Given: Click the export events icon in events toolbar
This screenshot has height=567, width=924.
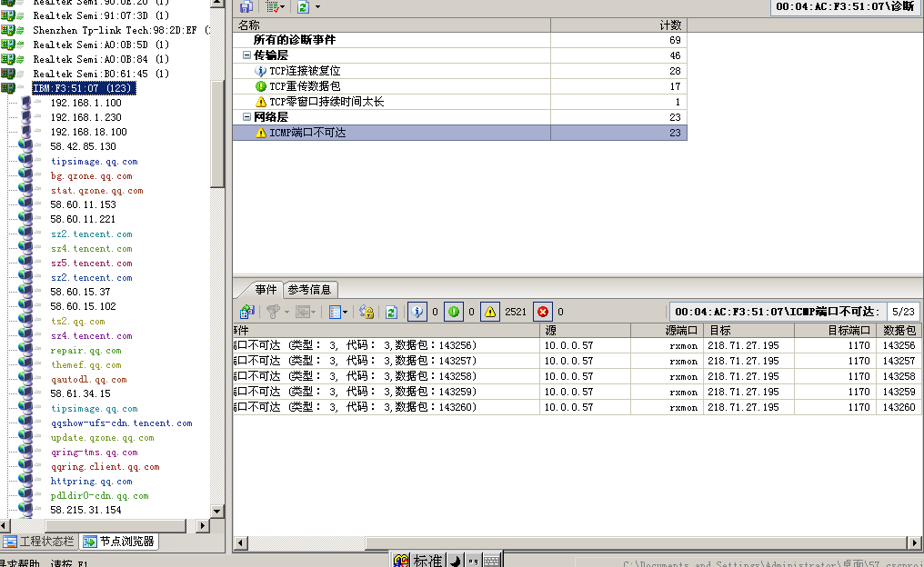Looking at the screenshot, I should point(246,312).
